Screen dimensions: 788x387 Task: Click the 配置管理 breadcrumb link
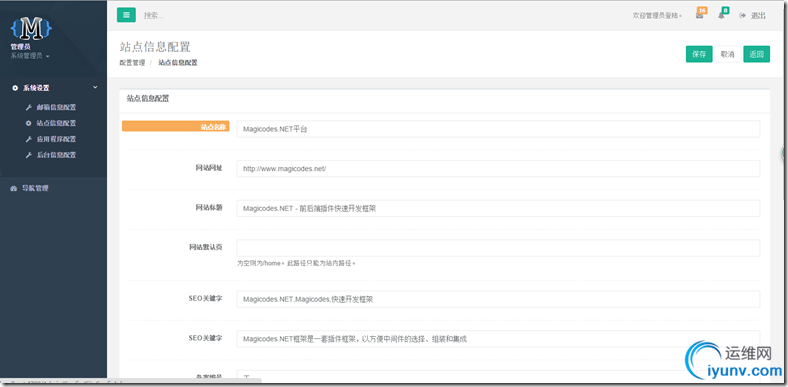(x=132, y=63)
